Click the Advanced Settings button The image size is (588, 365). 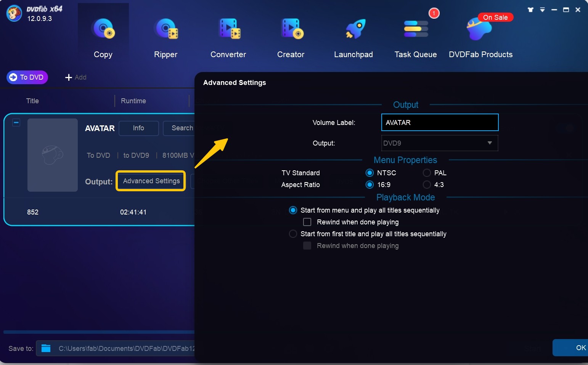click(x=151, y=181)
